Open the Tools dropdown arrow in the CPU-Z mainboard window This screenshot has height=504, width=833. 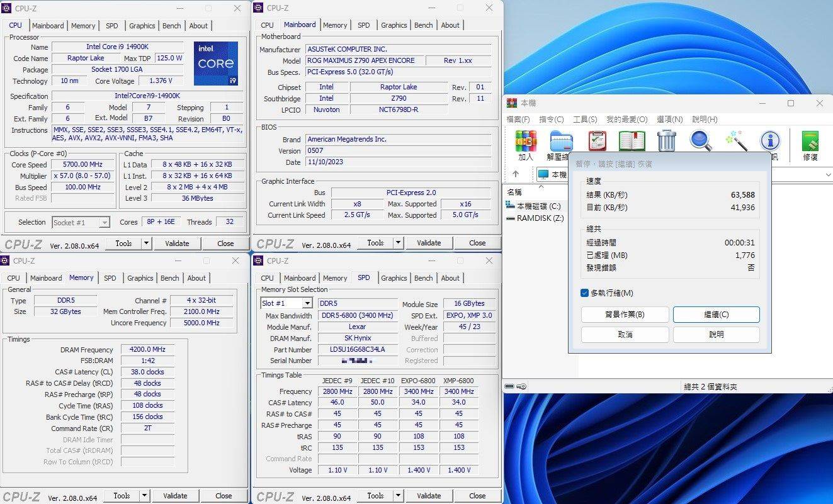[x=398, y=243]
